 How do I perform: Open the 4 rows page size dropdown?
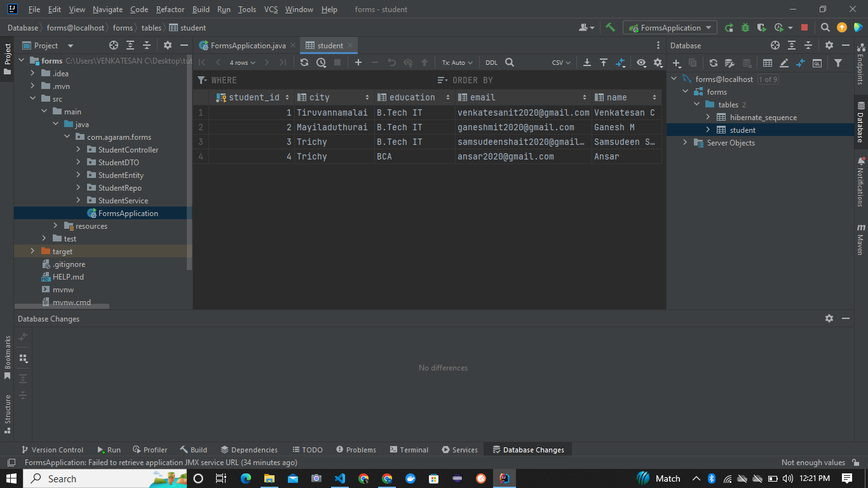click(x=243, y=62)
